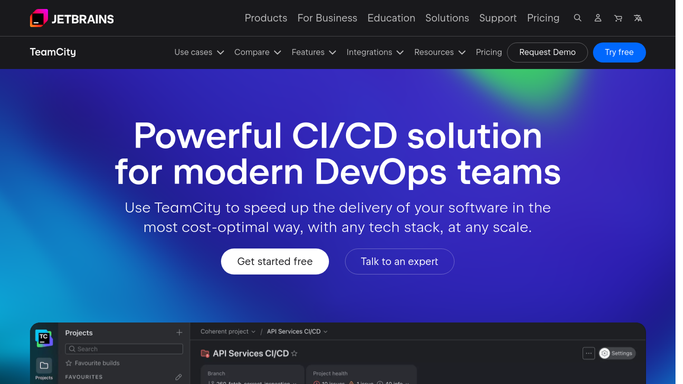Click the TeamCity product name link
Image resolution: width=683 pixels, height=384 pixels.
[53, 52]
